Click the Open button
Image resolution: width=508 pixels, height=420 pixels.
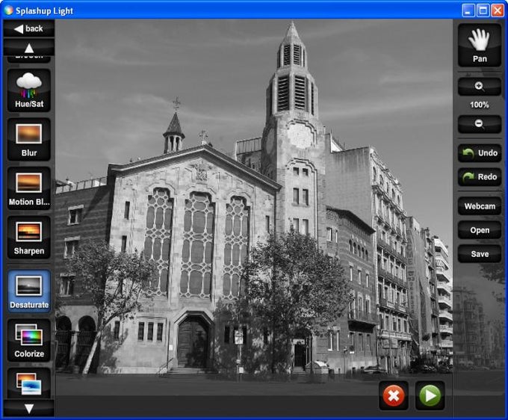[x=480, y=230]
